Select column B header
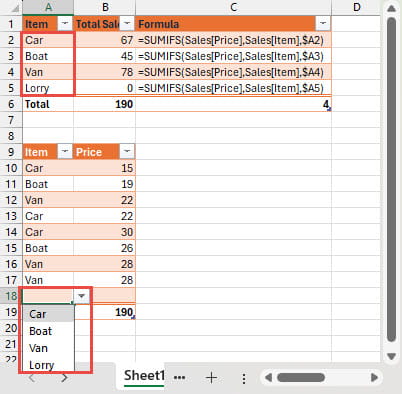 coord(105,7)
